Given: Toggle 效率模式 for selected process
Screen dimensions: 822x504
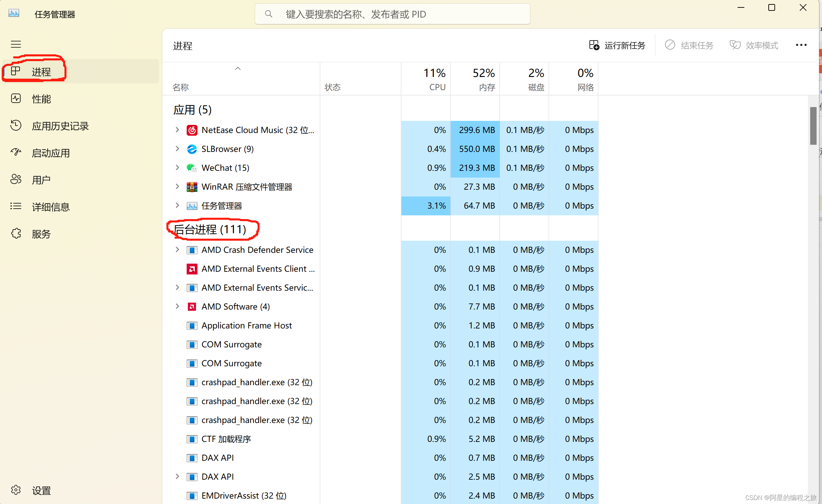Looking at the screenshot, I should pos(754,45).
